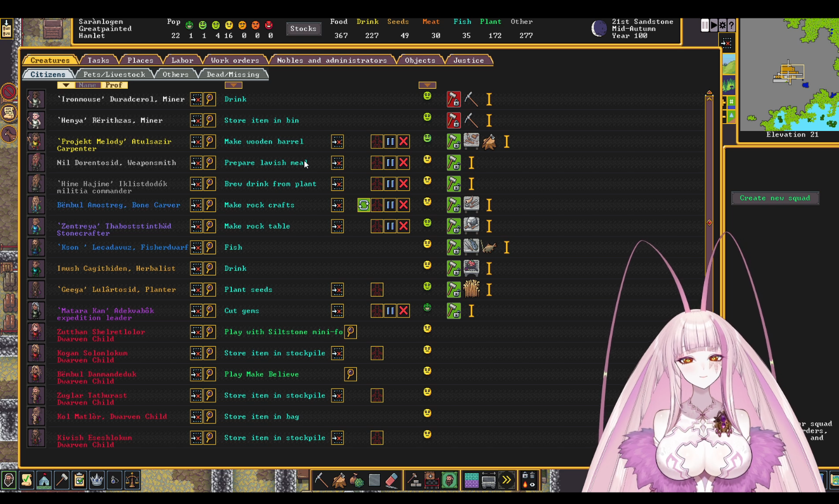Select child Kol Matlòr, Dwarven Child
This screenshot has height=504, width=839.
(112, 416)
